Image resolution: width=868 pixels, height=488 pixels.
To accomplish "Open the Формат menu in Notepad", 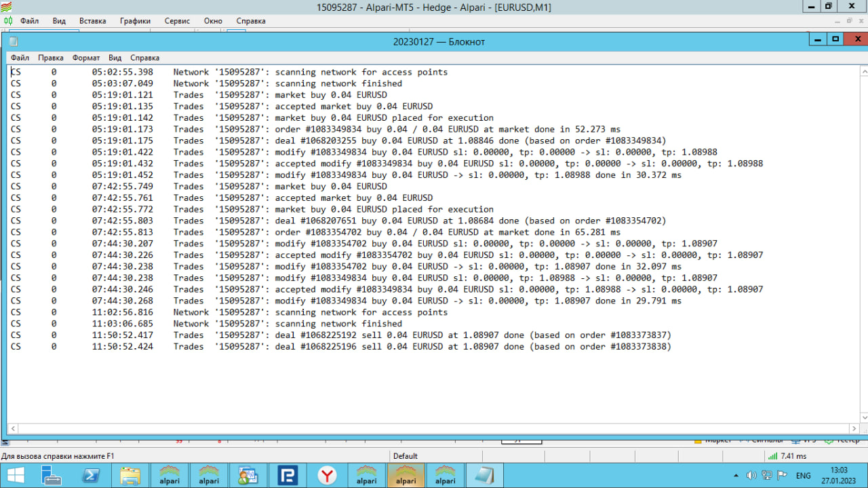I will [86, 58].
